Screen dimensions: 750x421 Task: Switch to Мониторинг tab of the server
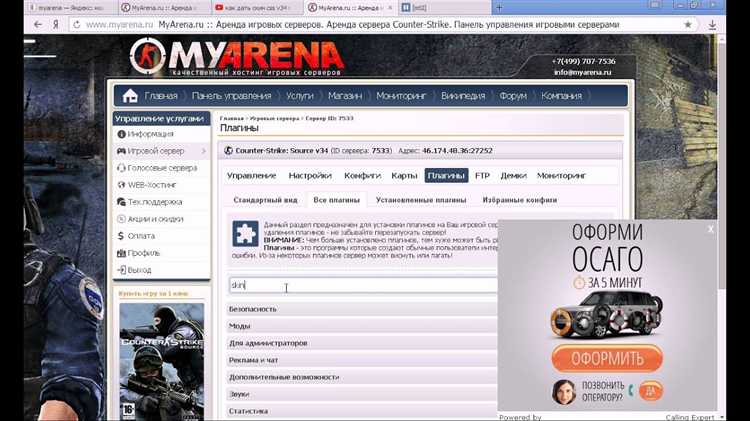coord(561,176)
